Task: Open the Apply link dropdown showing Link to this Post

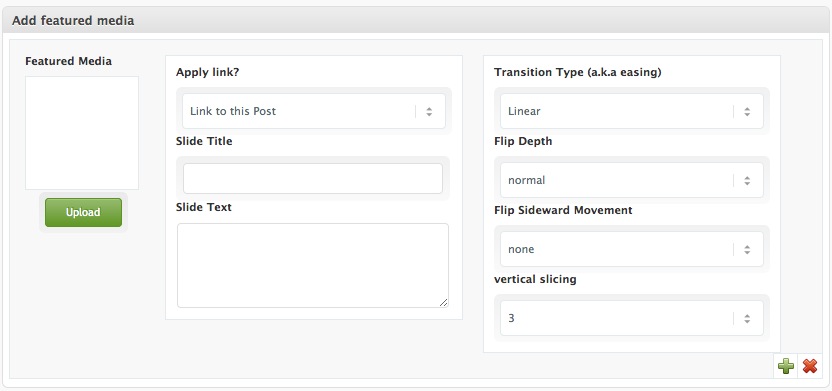Action: 314,111
